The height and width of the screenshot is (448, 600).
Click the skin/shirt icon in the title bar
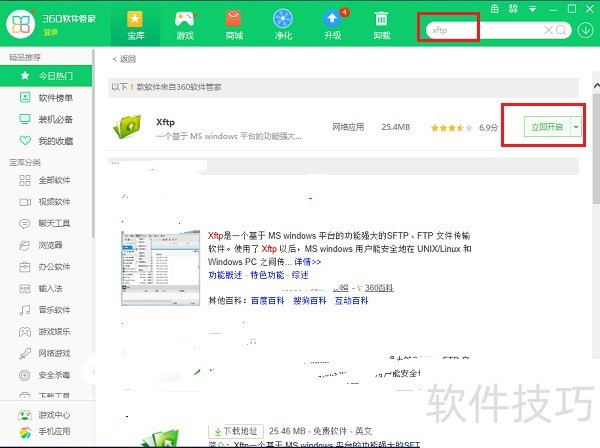coord(495,8)
